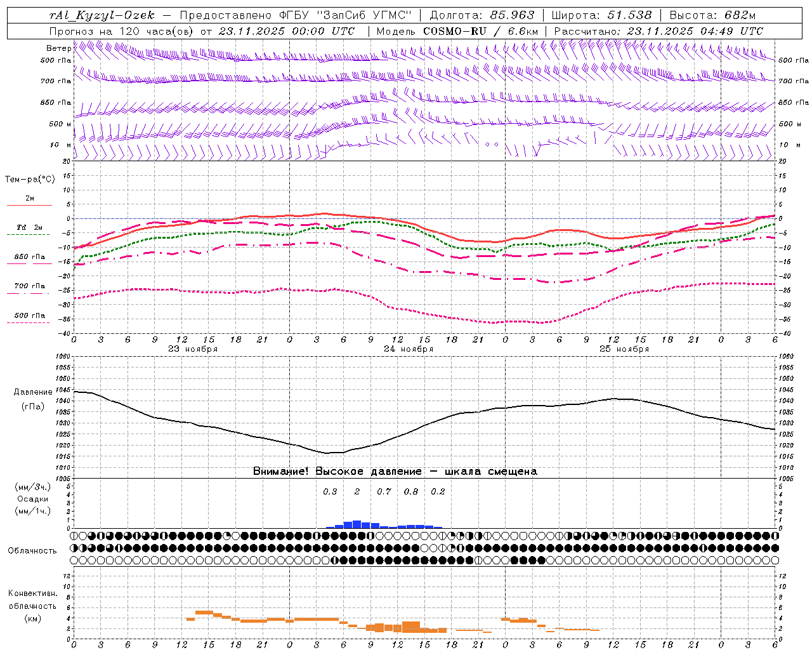
Task: Click the 23 ноября date label
Action: pos(193,349)
